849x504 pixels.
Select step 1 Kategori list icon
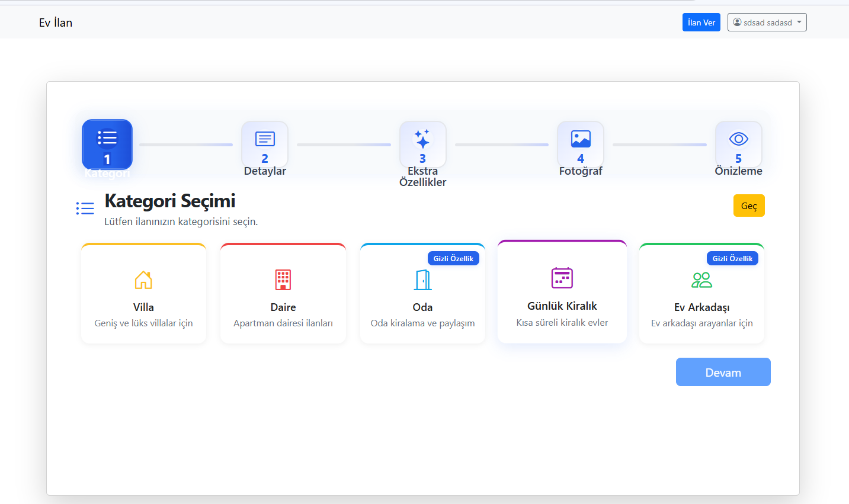[x=107, y=137]
